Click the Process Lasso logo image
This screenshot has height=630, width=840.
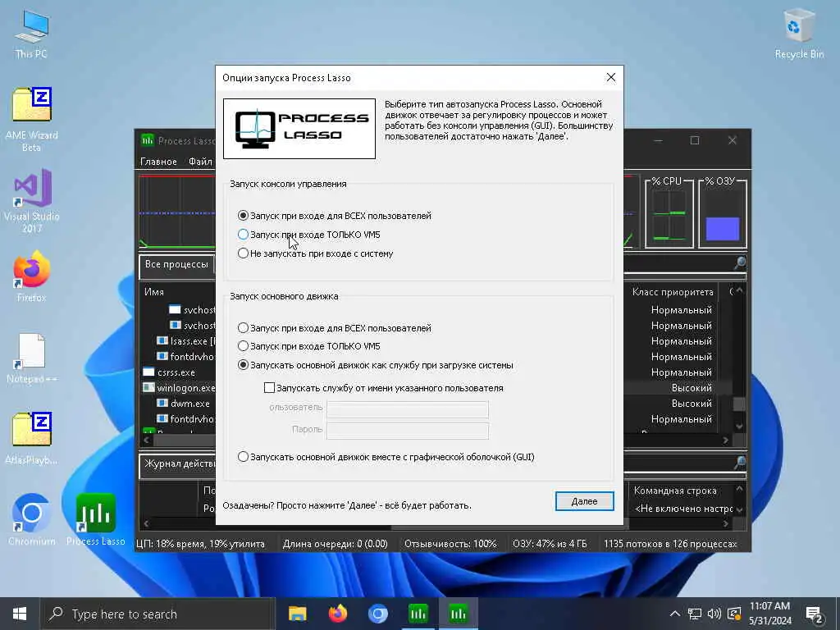[x=299, y=129]
